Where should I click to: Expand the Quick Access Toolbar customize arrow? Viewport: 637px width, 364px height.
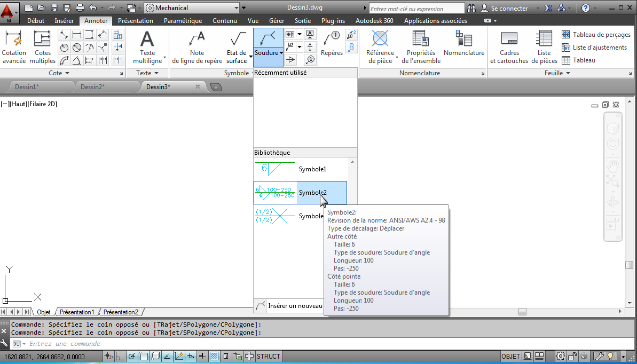[x=244, y=7]
